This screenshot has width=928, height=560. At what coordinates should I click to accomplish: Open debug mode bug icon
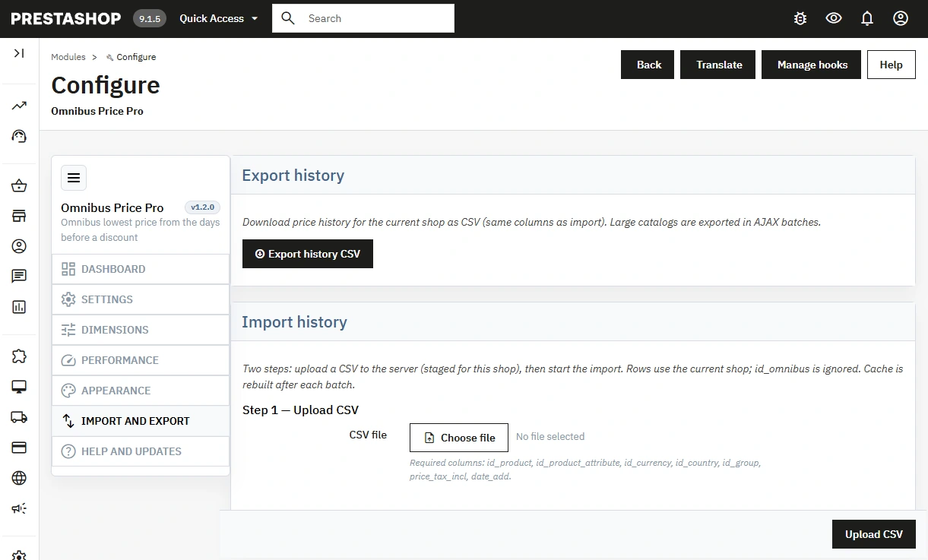point(800,18)
